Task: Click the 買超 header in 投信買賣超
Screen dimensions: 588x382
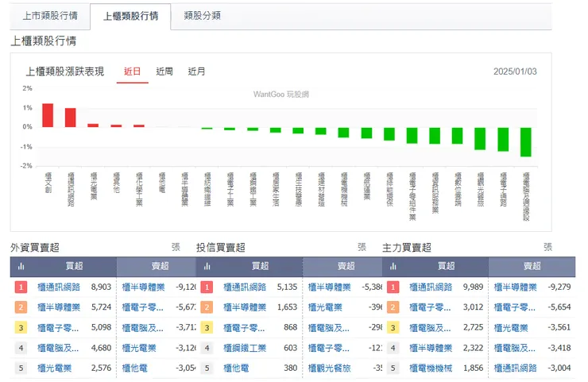Action: pyautogui.click(x=261, y=266)
